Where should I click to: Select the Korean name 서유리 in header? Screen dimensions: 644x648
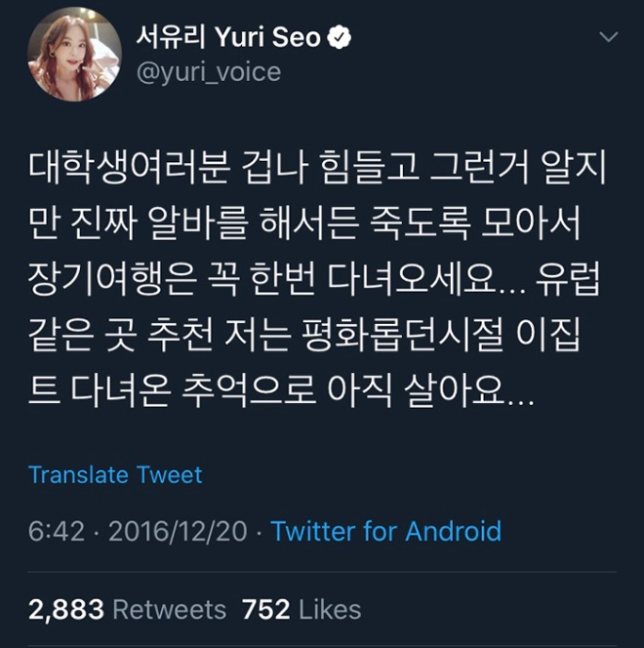coord(171,37)
